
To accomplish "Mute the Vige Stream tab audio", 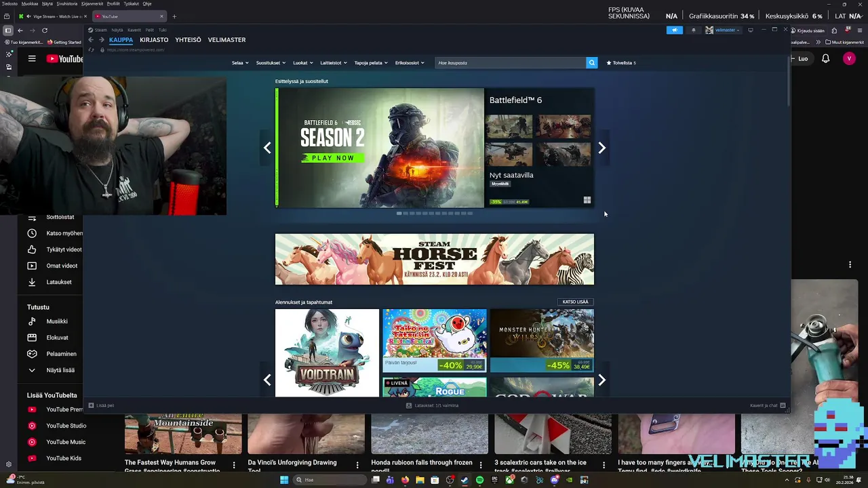I will pyautogui.click(x=27, y=16).
